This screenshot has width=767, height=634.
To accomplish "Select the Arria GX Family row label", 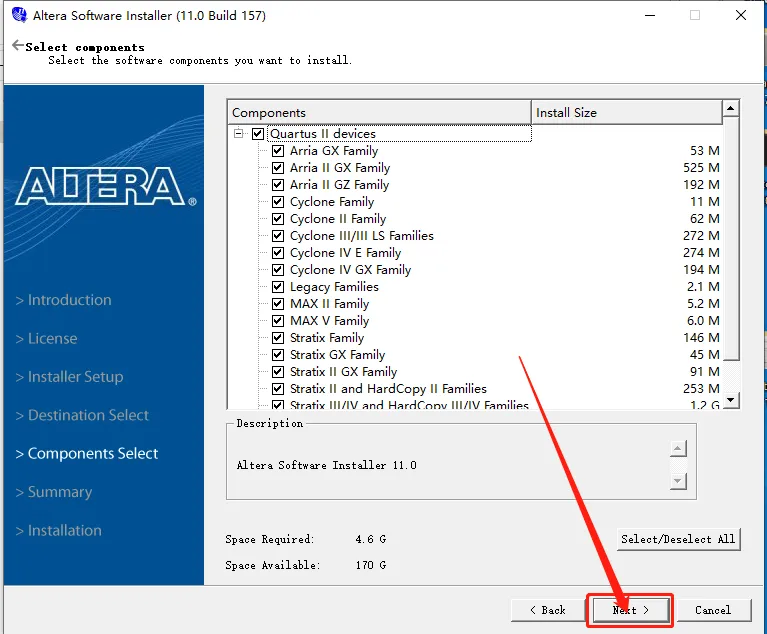I will click(x=334, y=151).
